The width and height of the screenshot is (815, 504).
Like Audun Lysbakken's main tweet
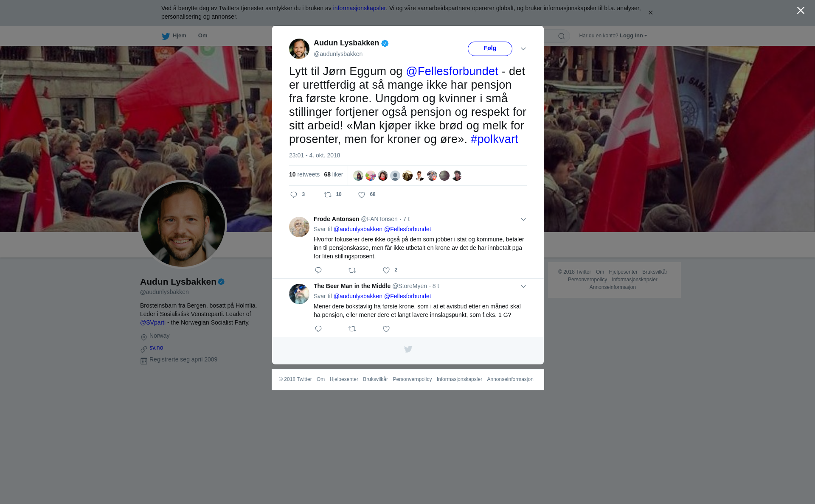pyautogui.click(x=362, y=195)
